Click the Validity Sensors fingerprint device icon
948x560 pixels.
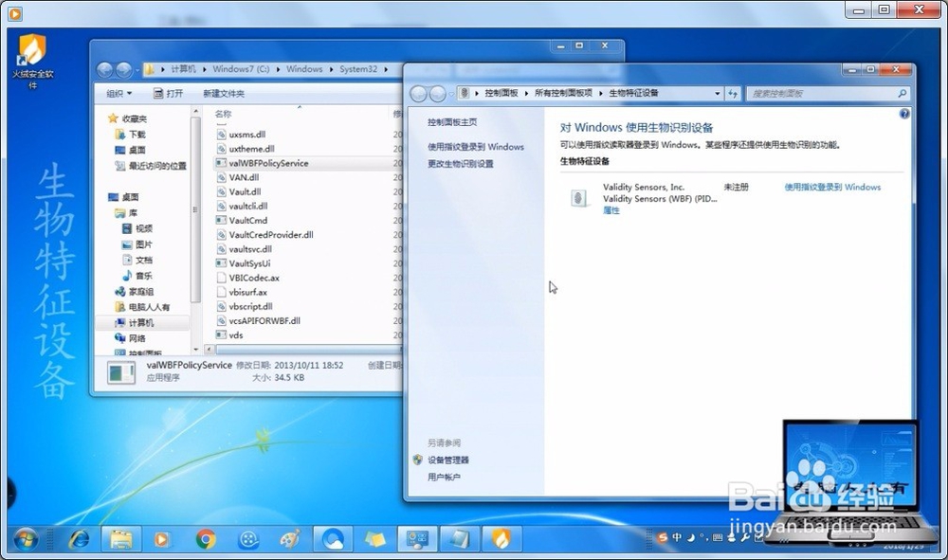(x=578, y=197)
